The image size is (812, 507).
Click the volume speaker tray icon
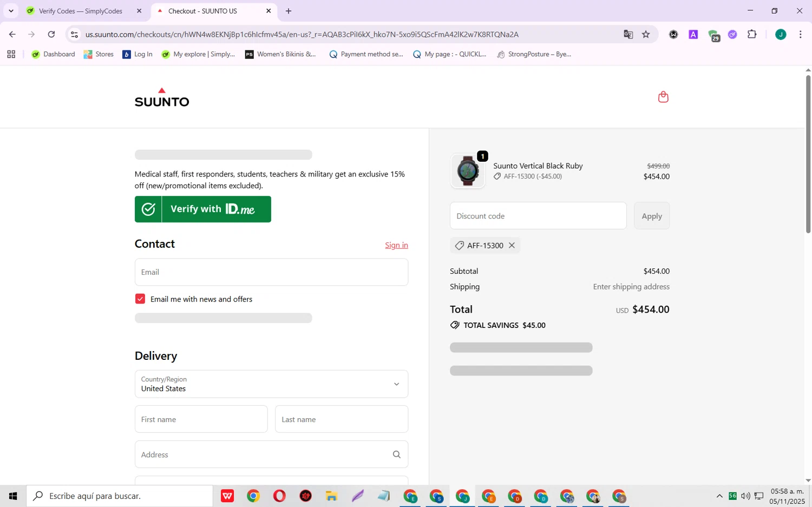(x=745, y=496)
